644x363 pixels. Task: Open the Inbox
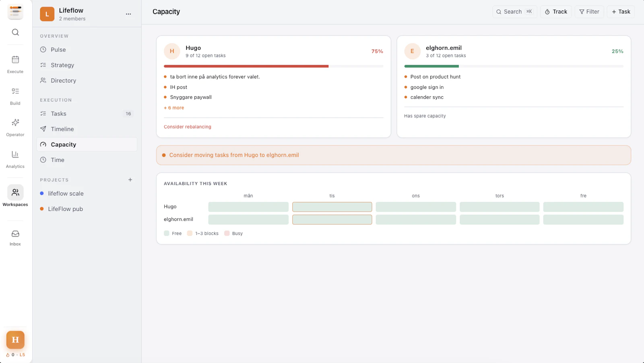point(15,238)
